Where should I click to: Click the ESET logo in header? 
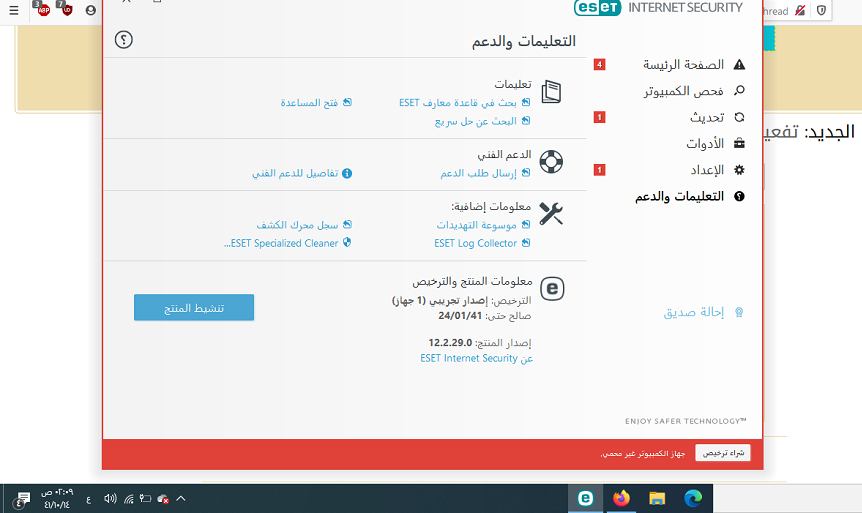coord(598,8)
